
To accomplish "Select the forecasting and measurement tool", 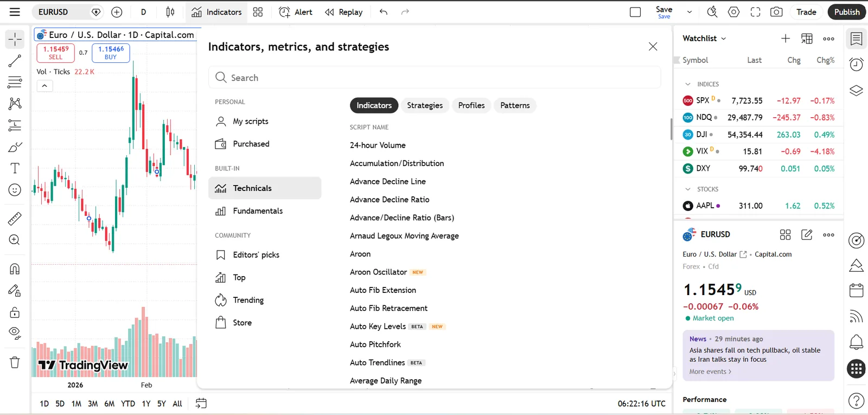I will (15, 125).
